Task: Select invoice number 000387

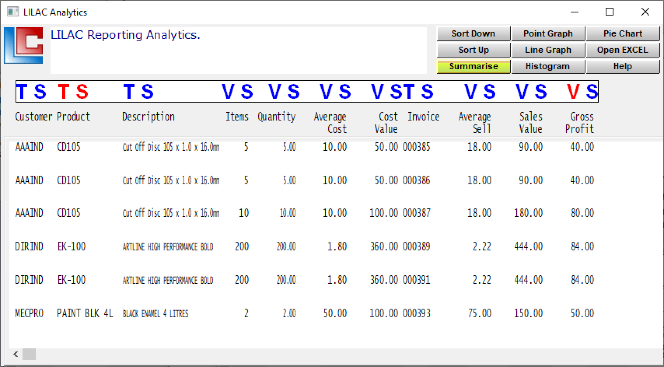Action: click(416, 213)
